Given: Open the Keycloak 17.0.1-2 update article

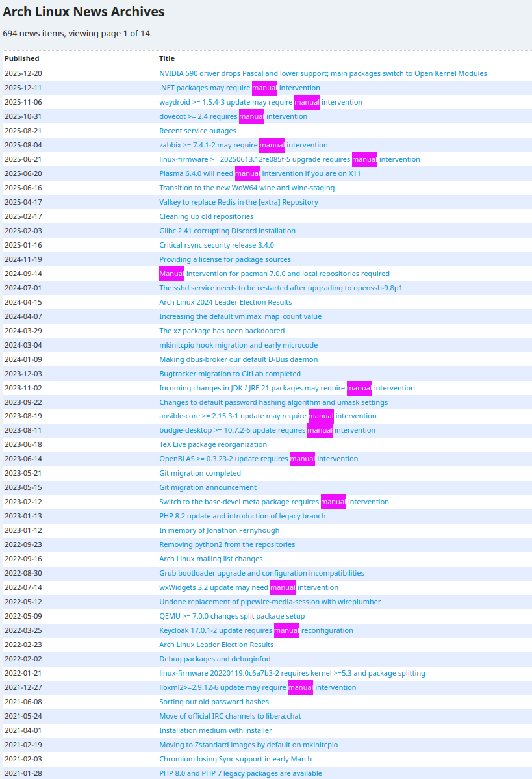Looking at the screenshot, I should [x=257, y=630].
